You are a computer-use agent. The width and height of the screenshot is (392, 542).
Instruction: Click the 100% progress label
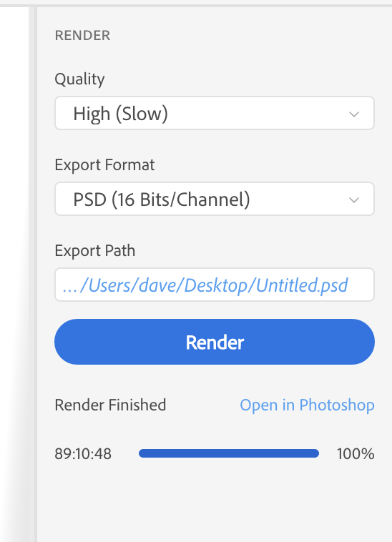point(356,454)
